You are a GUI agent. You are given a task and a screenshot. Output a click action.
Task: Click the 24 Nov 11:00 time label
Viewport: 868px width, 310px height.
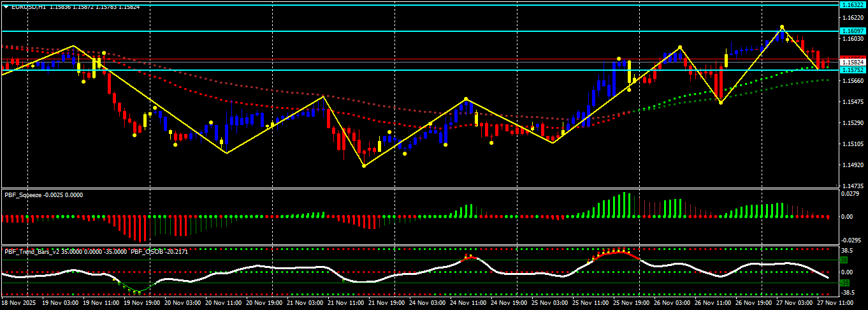pos(469,304)
